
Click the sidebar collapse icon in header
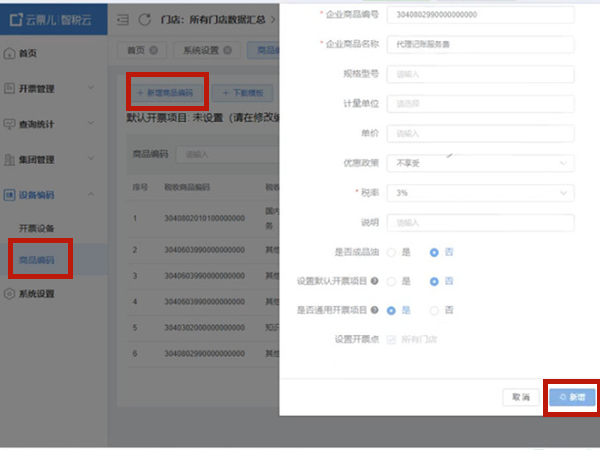point(123,19)
